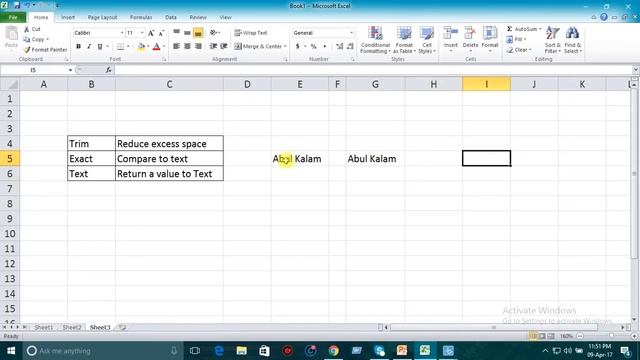Open the Merge & Center dropdown arrow
The image size is (640, 360).
(x=285, y=47)
